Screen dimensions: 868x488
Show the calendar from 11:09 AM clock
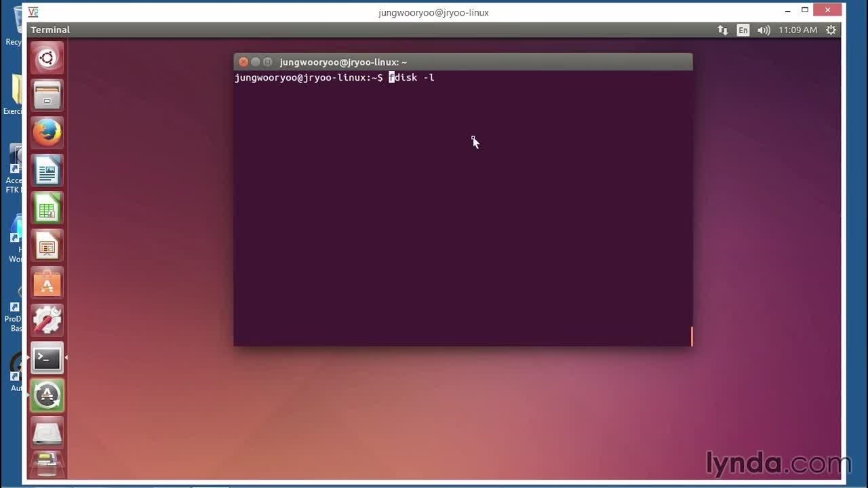click(797, 30)
